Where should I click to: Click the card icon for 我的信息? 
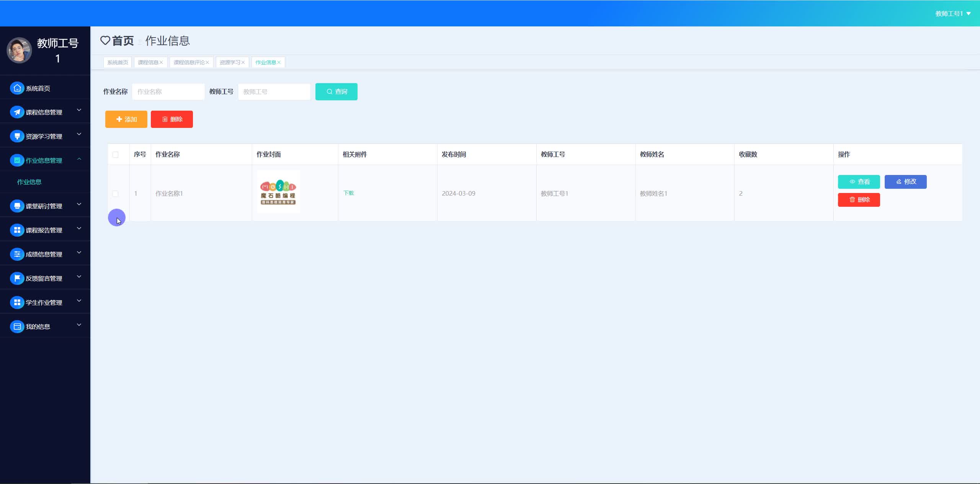pyautogui.click(x=17, y=327)
